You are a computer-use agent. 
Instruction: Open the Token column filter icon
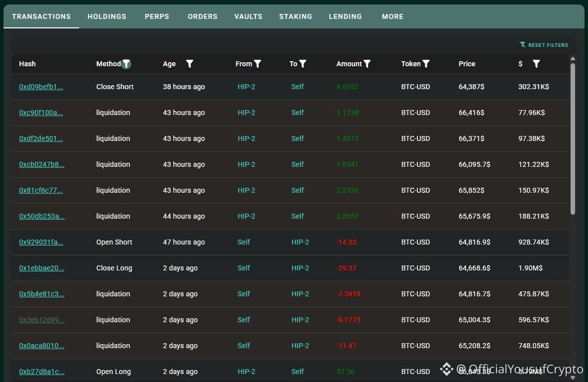pos(426,64)
